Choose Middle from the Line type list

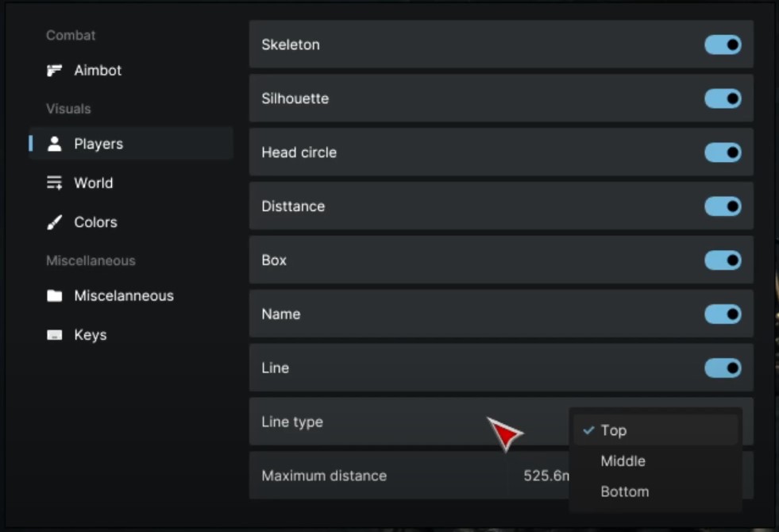623,461
